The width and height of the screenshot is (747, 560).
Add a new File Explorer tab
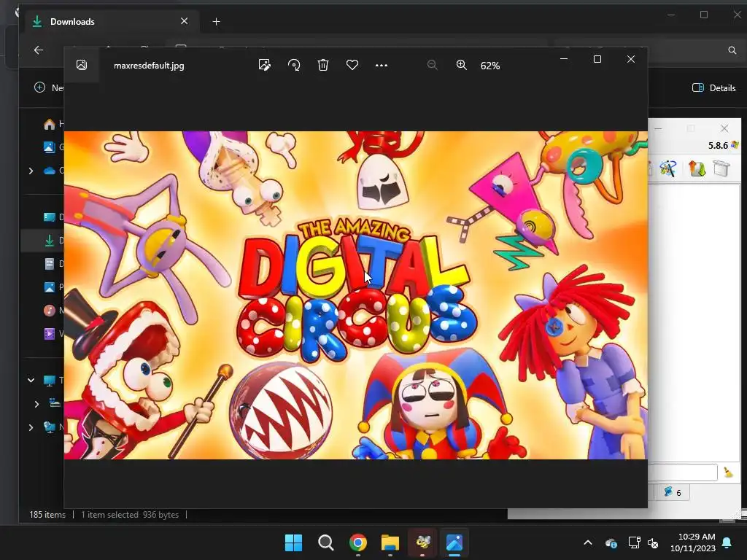click(216, 22)
